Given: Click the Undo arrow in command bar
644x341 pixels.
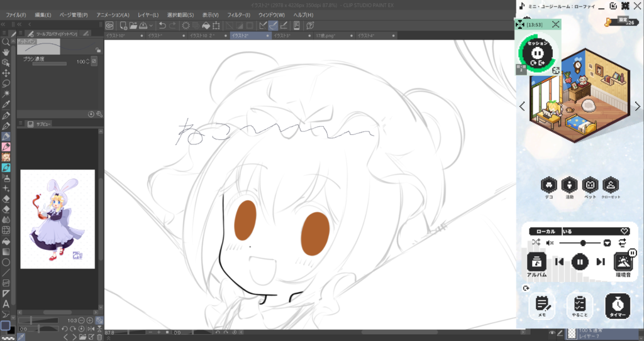Looking at the screenshot, I should (163, 26).
